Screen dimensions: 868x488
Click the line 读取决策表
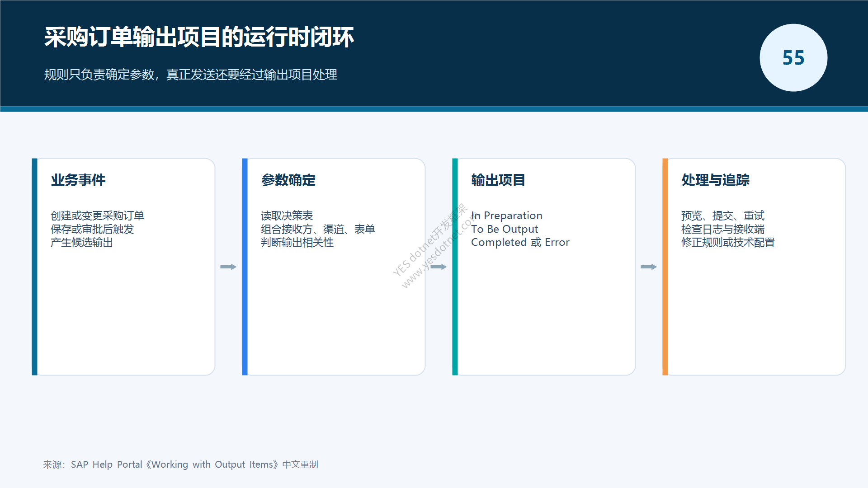pyautogui.click(x=287, y=216)
